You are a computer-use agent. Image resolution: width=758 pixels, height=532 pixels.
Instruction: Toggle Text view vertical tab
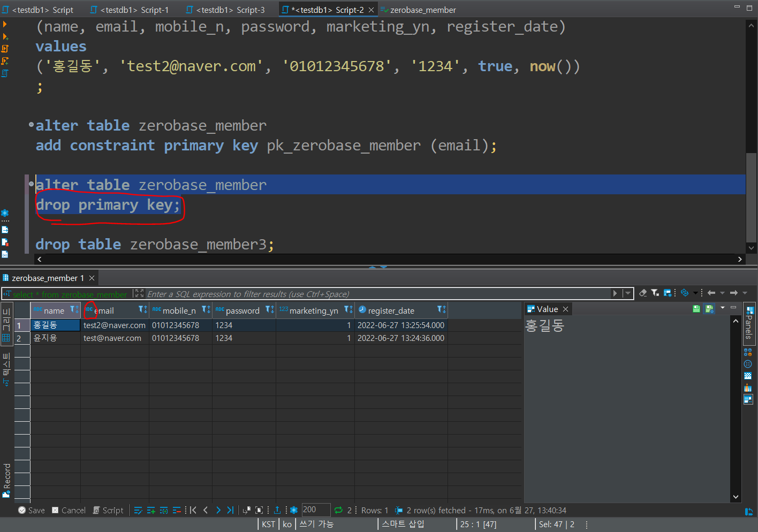pos(6,368)
